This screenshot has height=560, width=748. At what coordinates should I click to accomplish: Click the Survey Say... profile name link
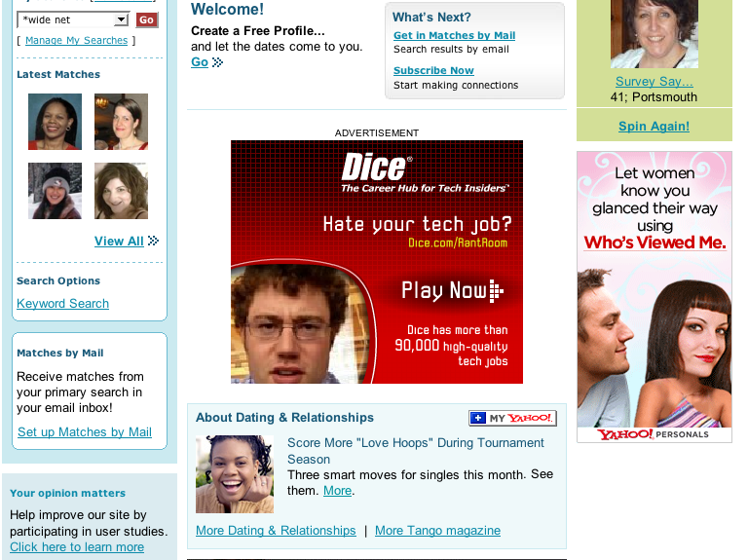654,82
